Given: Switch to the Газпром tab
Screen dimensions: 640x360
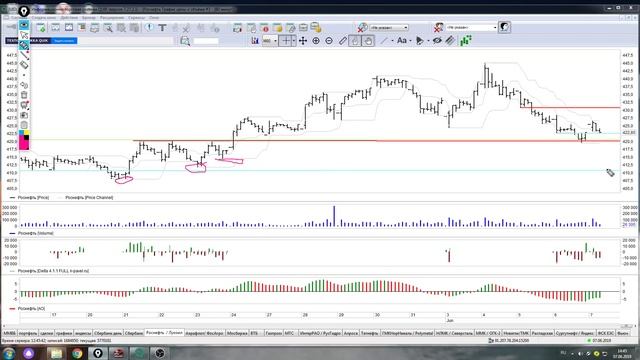Looking at the screenshot, I should click(x=273, y=333).
